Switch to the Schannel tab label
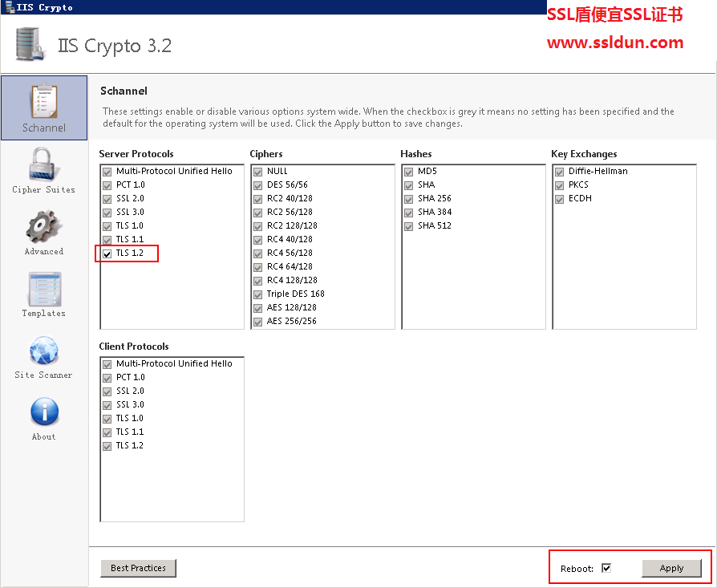Screen dimensions: 717x588 44,128
